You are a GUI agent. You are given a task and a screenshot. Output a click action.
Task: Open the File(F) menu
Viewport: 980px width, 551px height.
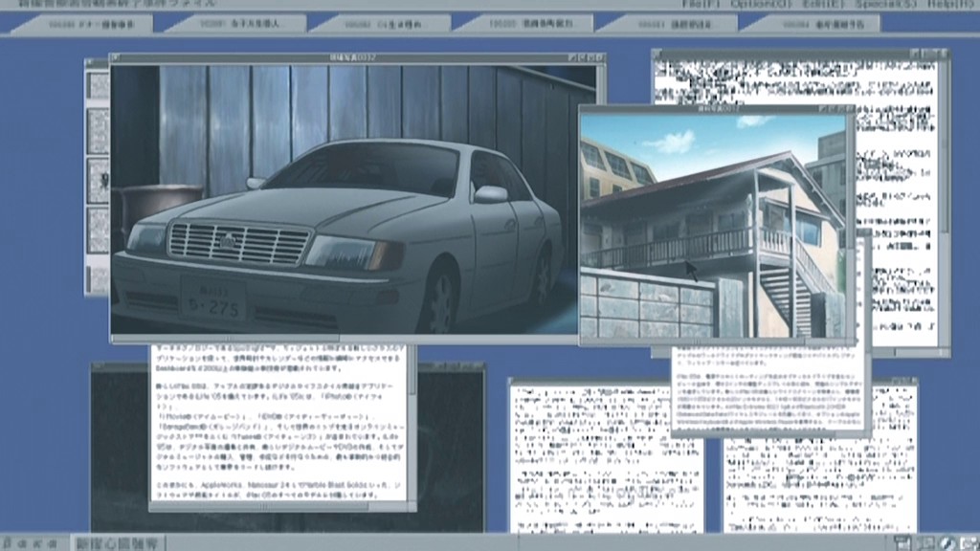pos(701,3)
